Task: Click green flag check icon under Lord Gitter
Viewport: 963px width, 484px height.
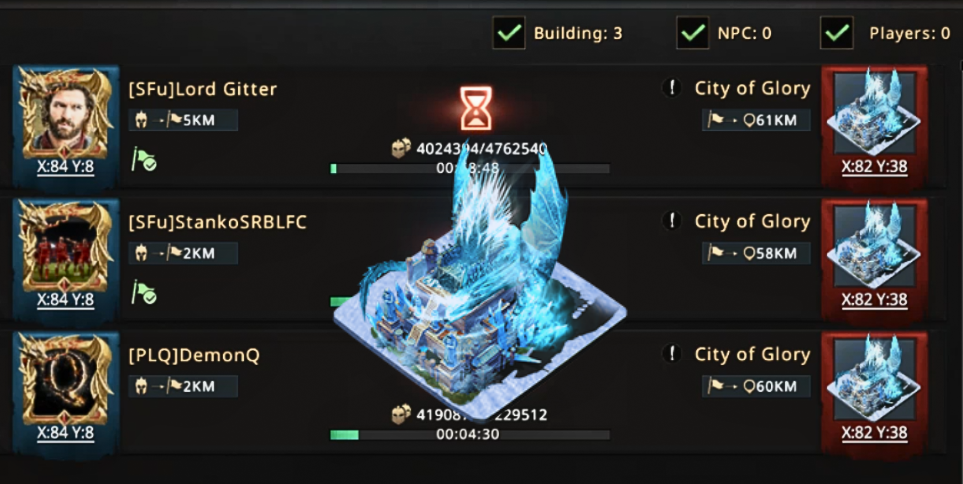Action: pos(144,160)
